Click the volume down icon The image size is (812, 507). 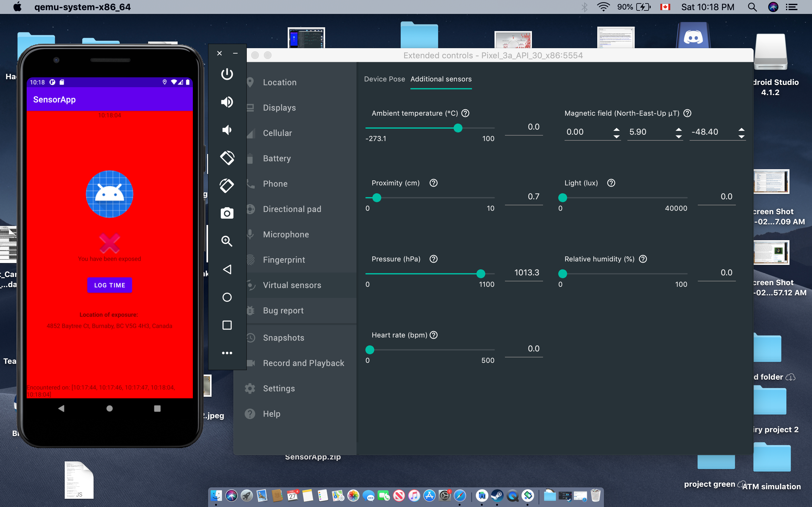click(x=227, y=130)
